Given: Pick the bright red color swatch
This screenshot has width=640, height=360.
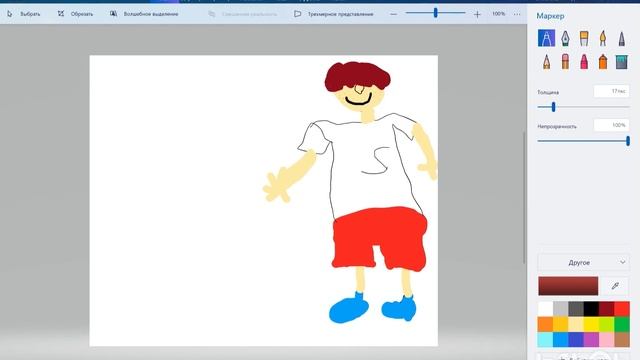Looking at the screenshot, I should [622, 309].
